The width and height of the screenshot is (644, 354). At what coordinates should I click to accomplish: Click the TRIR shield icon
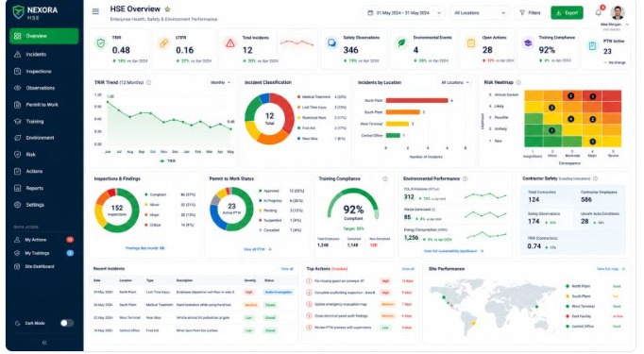[x=100, y=43]
